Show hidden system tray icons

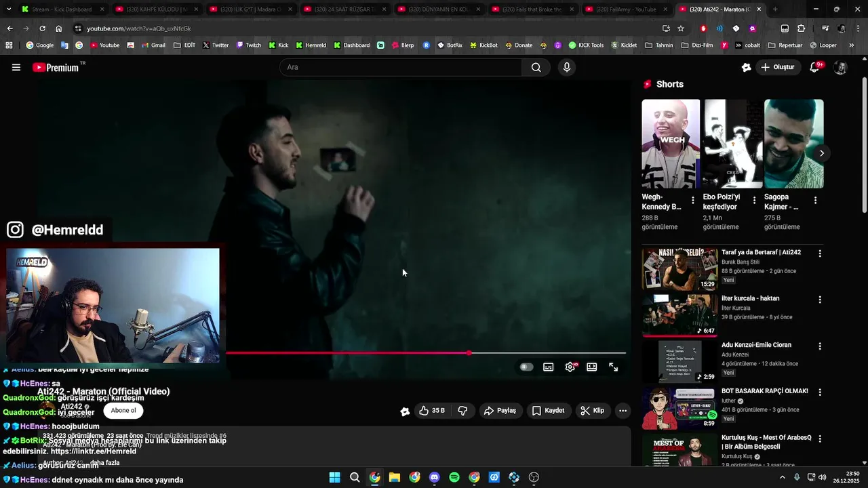point(782,477)
